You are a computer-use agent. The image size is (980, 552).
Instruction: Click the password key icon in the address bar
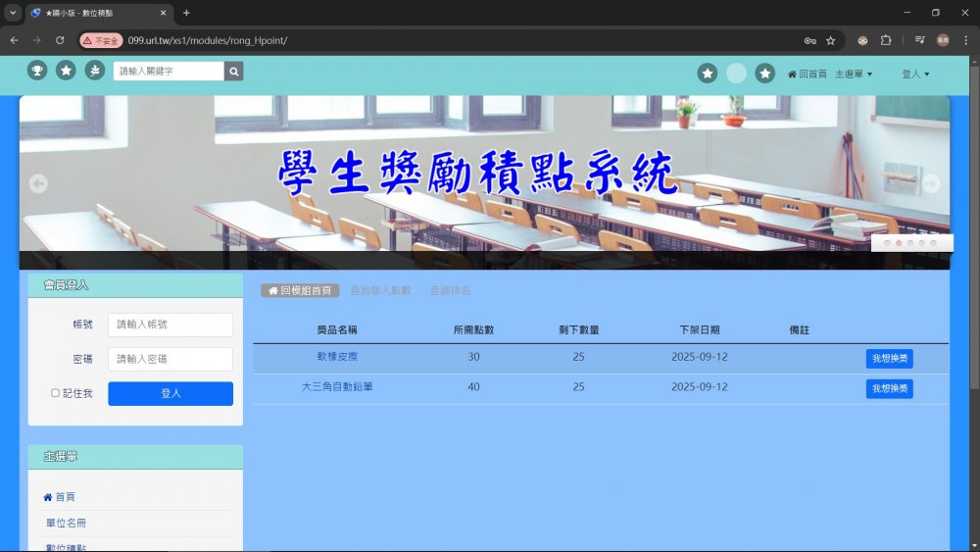point(809,40)
